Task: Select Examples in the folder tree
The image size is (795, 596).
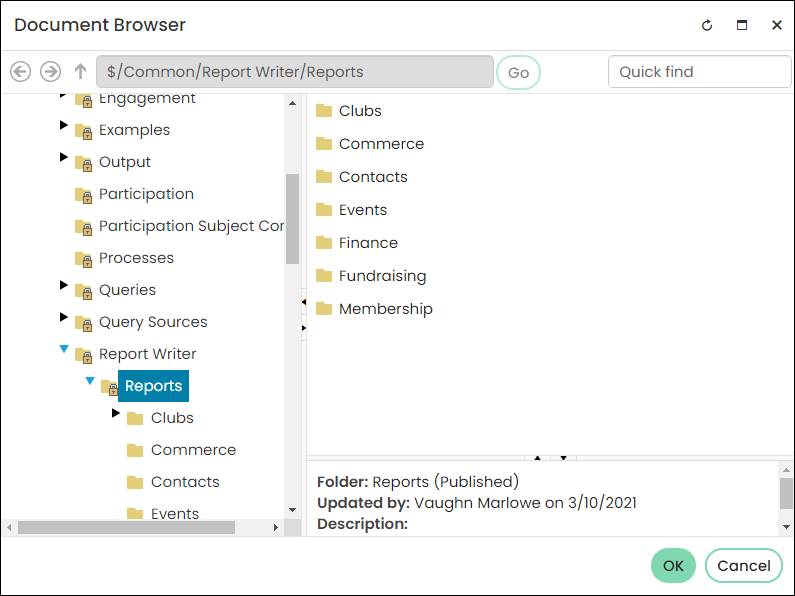Action: [x=134, y=130]
